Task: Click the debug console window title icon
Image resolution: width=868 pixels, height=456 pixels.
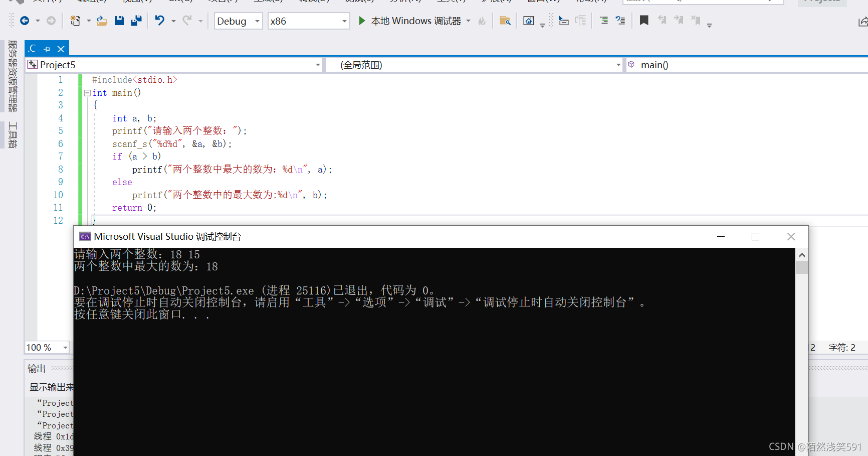Action: [x=85, y=236]
